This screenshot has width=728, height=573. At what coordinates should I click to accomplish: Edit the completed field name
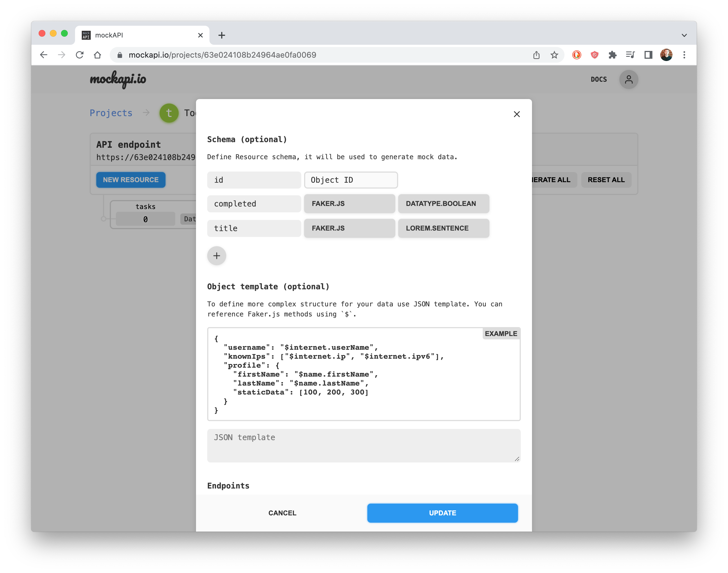click(x=254, y=204)
